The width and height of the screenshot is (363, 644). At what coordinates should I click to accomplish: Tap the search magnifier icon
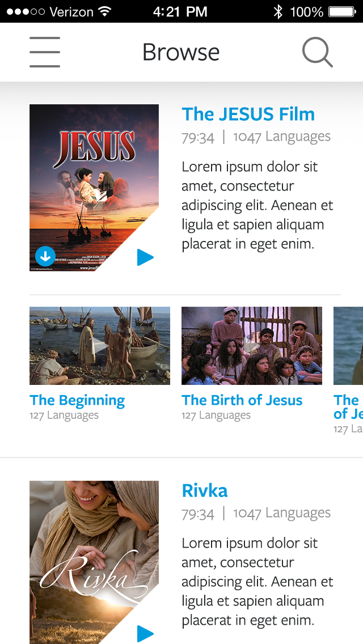pos(317,53)
